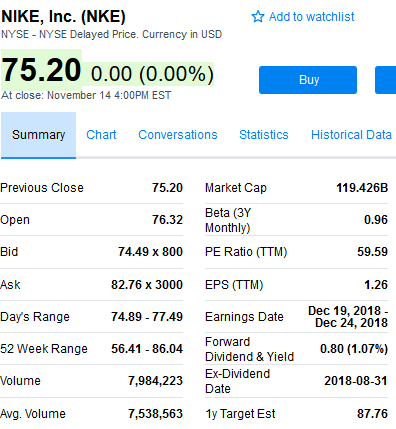Click the star icon beside Add to watchlist
Image resolution: width=396 pixels, height=429 pixels.
point(258,16)
